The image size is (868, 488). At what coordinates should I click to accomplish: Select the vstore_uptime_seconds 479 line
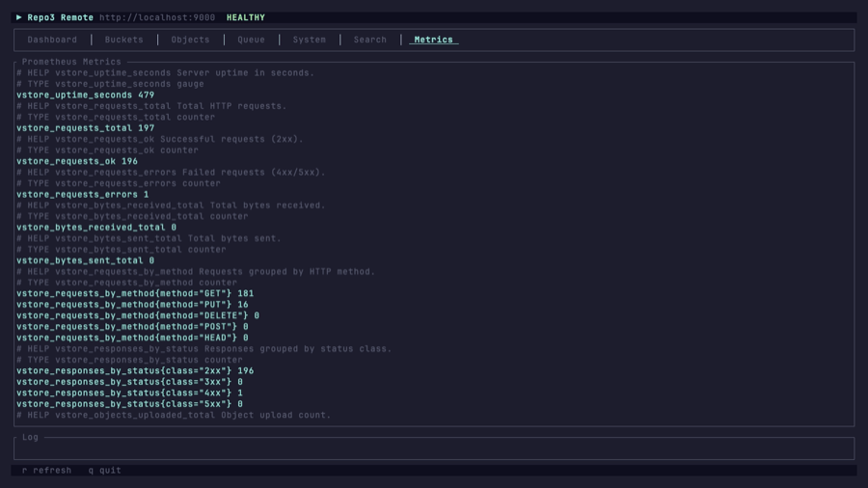85,95
